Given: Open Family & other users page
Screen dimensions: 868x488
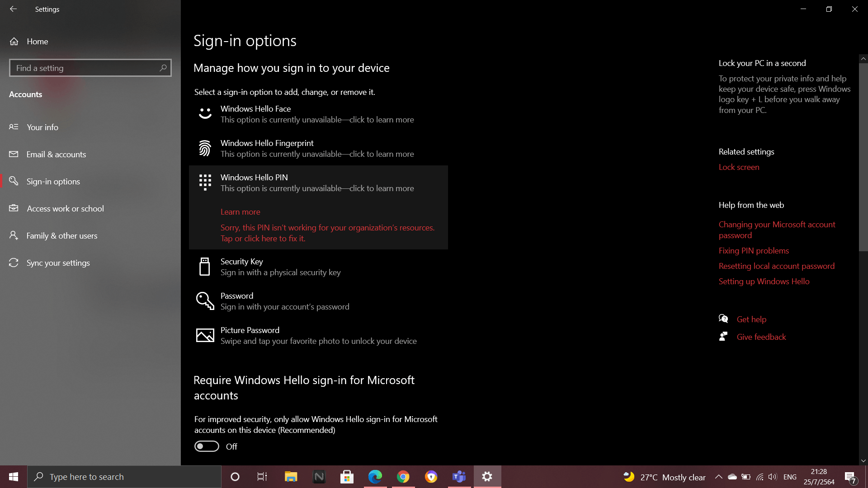Looking at the screenshot, I should tap(62, 236).
